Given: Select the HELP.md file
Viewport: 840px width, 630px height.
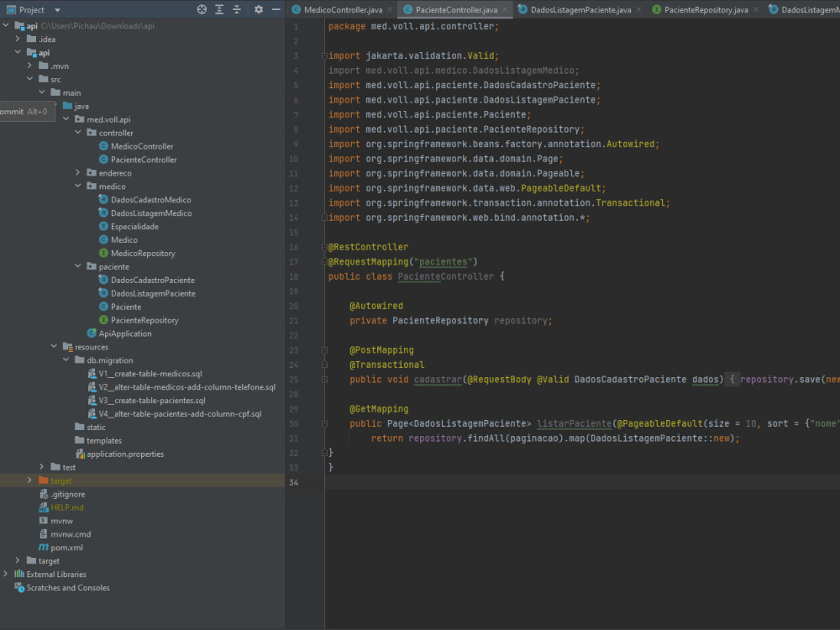Looking at the screenshot, I should coord(67,507).
